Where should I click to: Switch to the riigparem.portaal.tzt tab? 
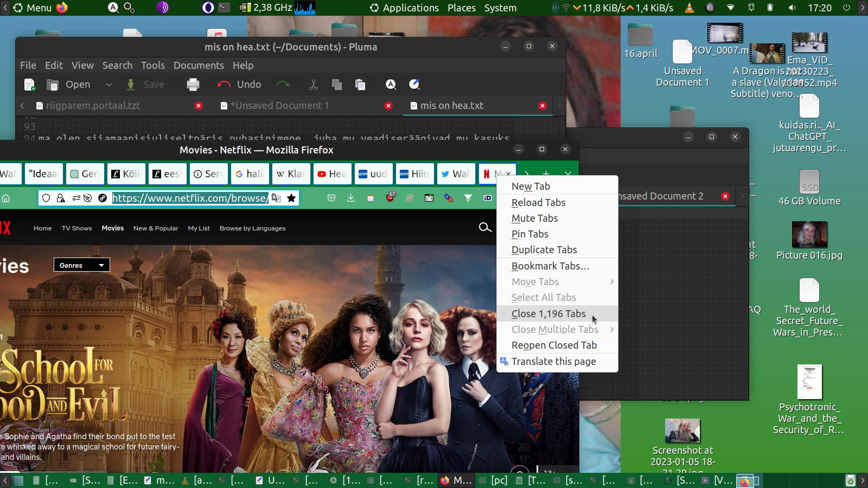pyautogui.click(x=93, y=106)
